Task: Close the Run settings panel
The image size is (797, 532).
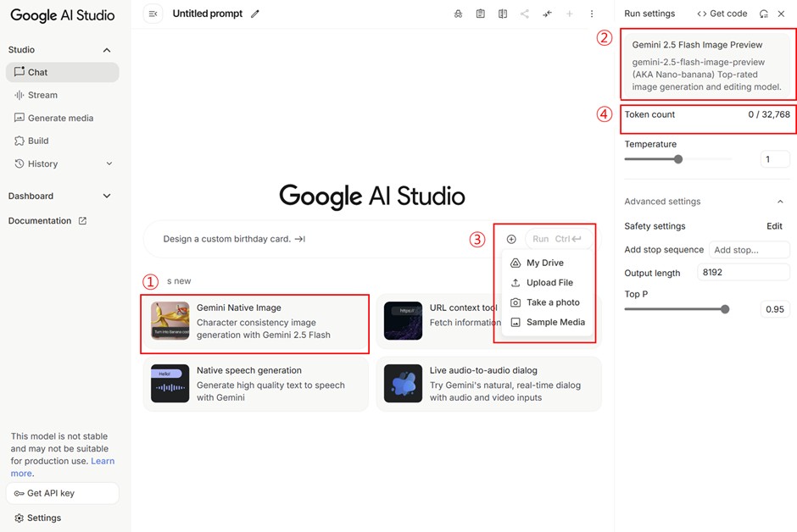Action: click(x=781, y=14)
